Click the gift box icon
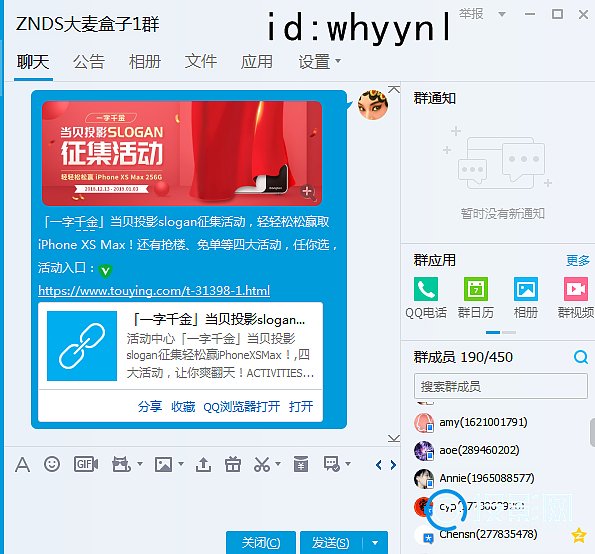 coord(233,464)
